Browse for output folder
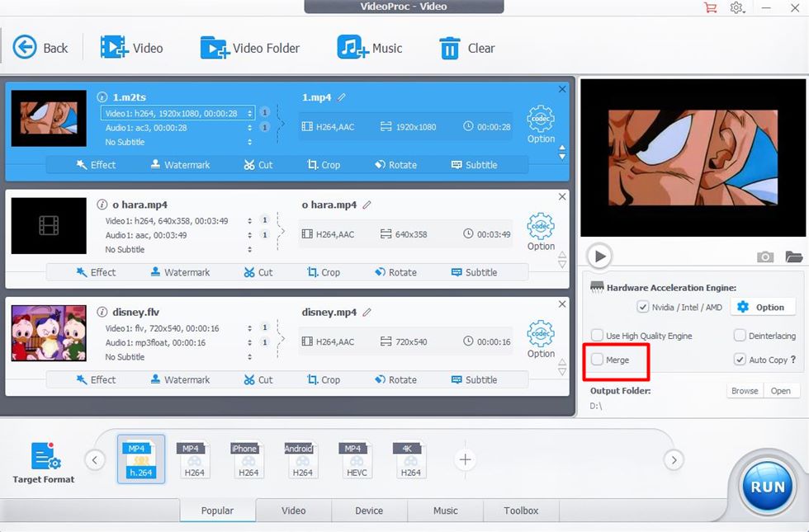Image resolution: width=809 pixels, height=532 pixels. click(745, 391)
